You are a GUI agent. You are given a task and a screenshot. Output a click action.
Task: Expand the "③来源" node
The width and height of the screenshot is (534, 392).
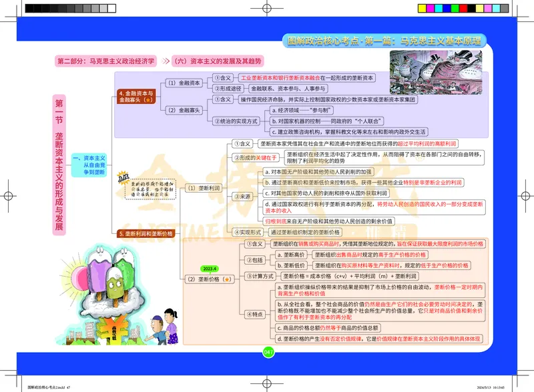pyautogui.click(x=242, y=196)
